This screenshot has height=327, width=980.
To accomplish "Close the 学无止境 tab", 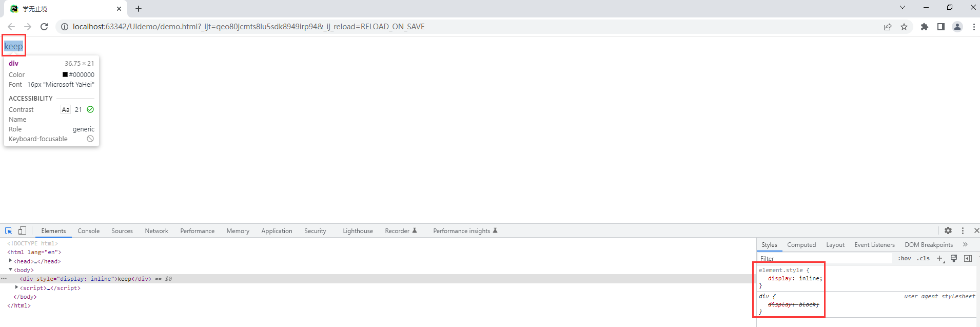I will tap(119, 9).
